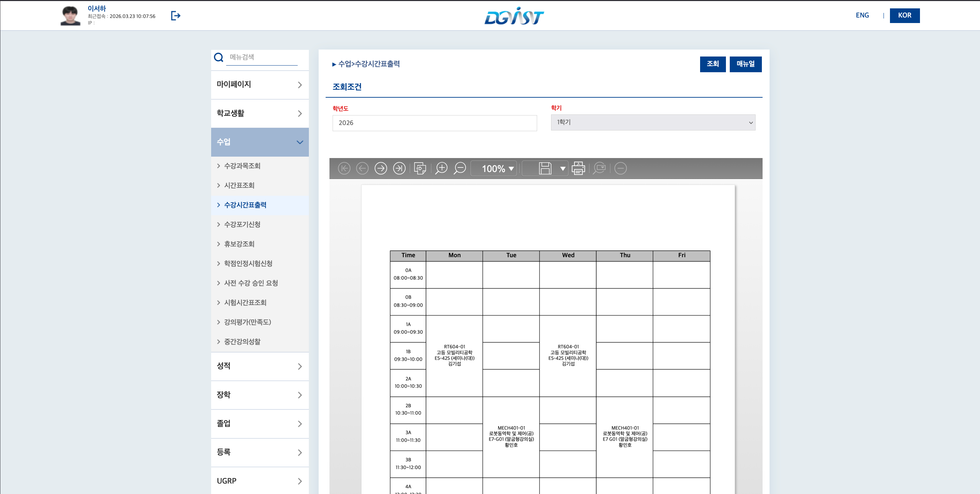Click the Wed column header

[x=568, y=256]
